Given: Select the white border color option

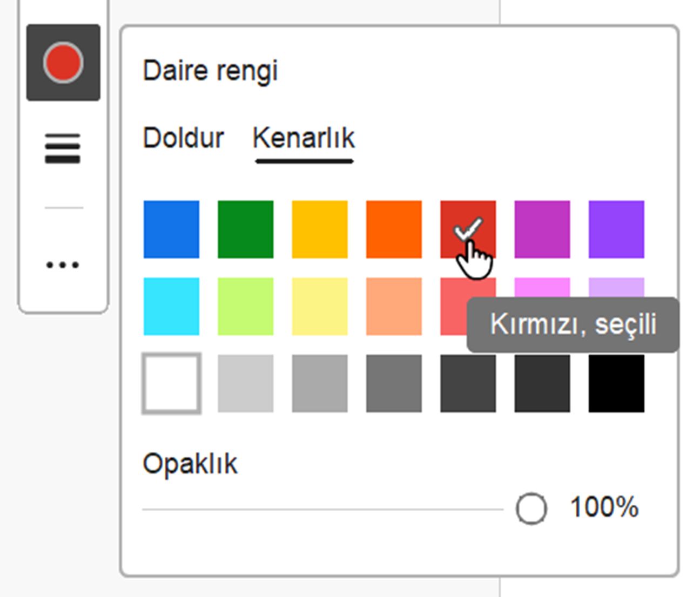Looking at the screenshot, I should 171,383.
